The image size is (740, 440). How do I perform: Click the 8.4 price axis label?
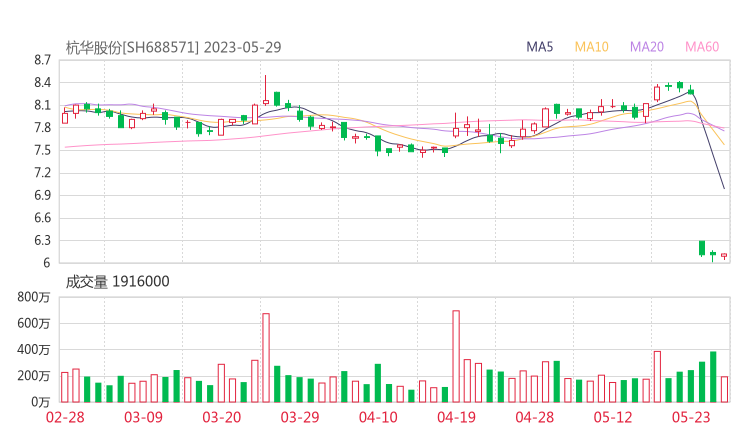pyautogui.click(x=42, y=83)
